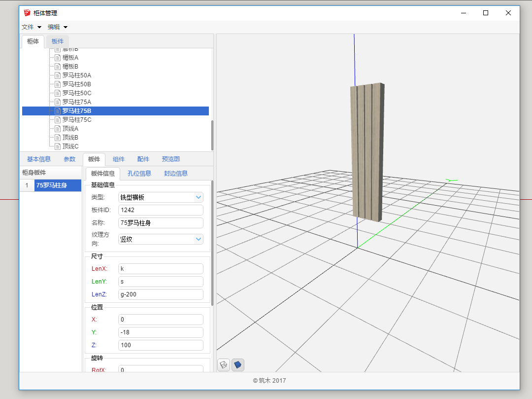
Task: Switch to the 板件 tab at top
Action: click(58, 41)
